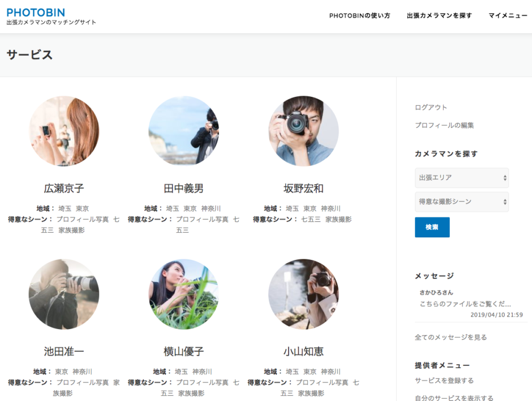Image resolution: width=532 pixels, height=401 pixels.
Task: Click 池田准一's round avatar image
Action: [64, 294]
